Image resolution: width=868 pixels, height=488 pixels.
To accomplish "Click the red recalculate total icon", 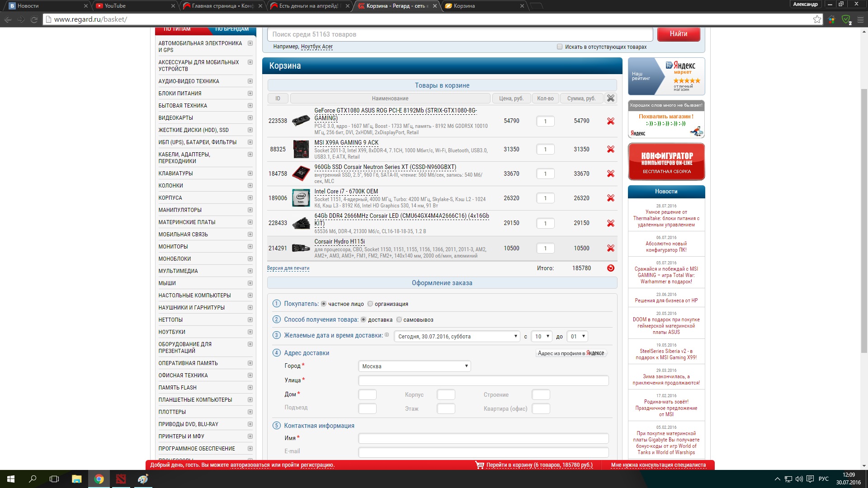I will click(610, 268).
